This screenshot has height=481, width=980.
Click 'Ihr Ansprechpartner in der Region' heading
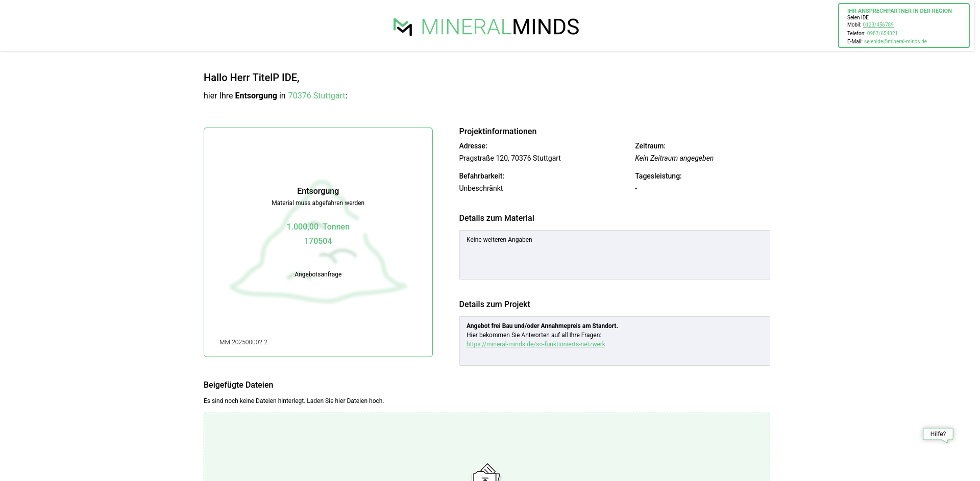click(x=899, y=11)
